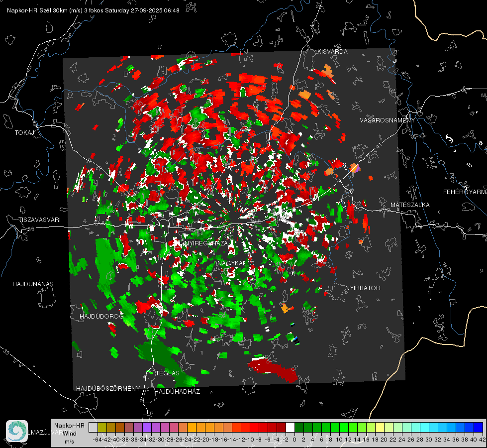Click the HAJDÚBÖSZÖRMÉNY city label
Image resolution: width=487 pixels, height=448 pixels.
pyautogui.click(x=108, y=389)
